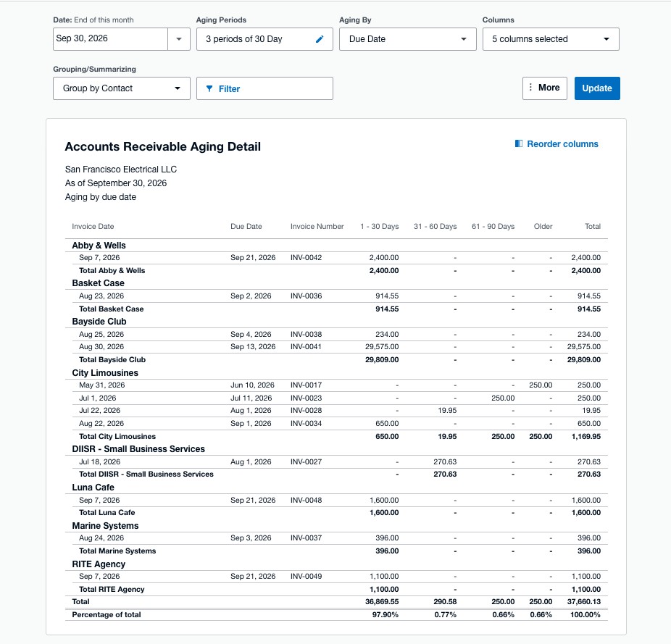
Task: Click invoice number INV-0028
Action: point(306,410)
